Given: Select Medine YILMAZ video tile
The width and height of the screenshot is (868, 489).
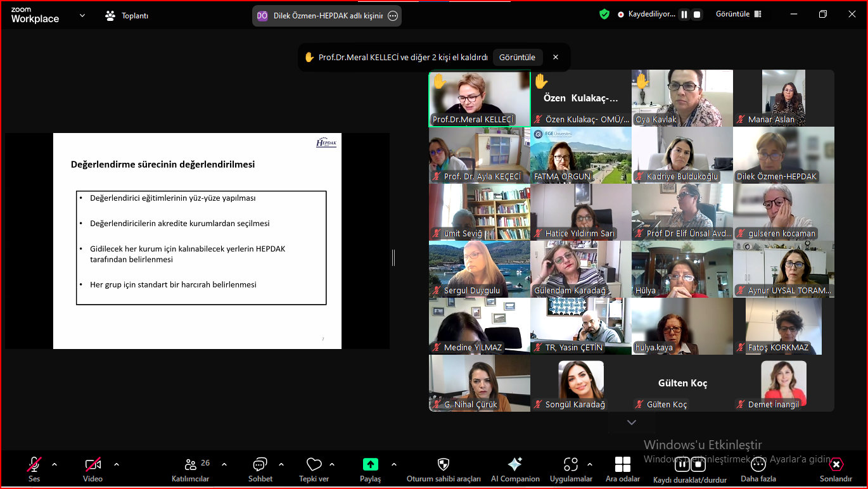Looking at the screenshot, I should (480, 326).
